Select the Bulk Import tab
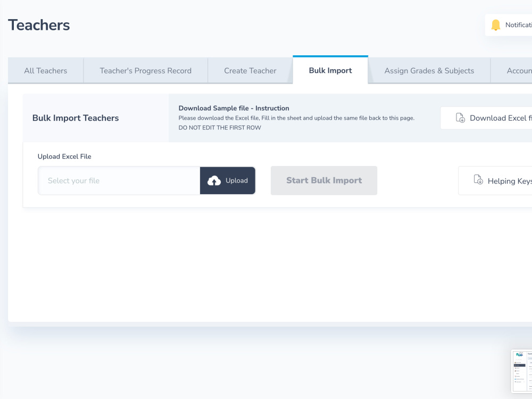Viewport: 532px width, 399px height. click(x=330, y=70)
